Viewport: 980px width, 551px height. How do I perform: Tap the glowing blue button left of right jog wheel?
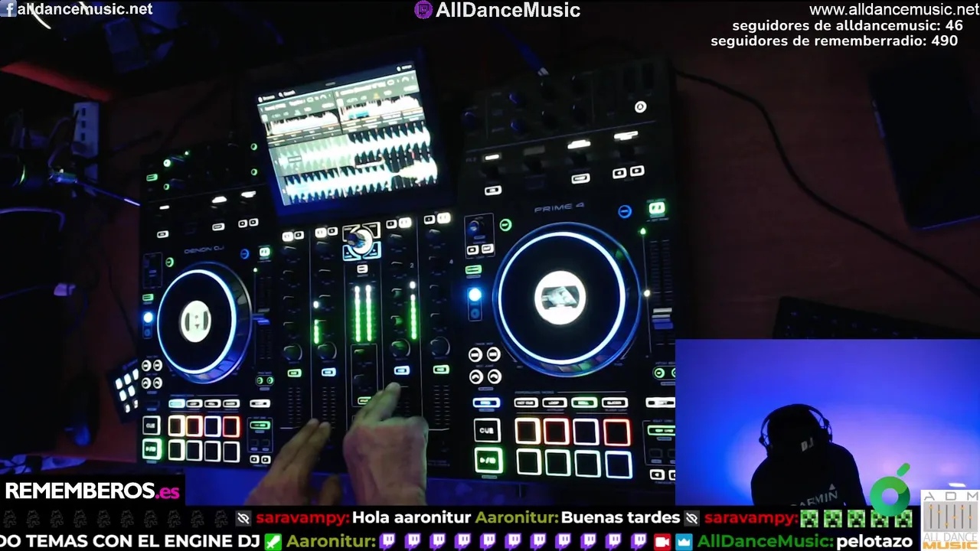point(475,295)
